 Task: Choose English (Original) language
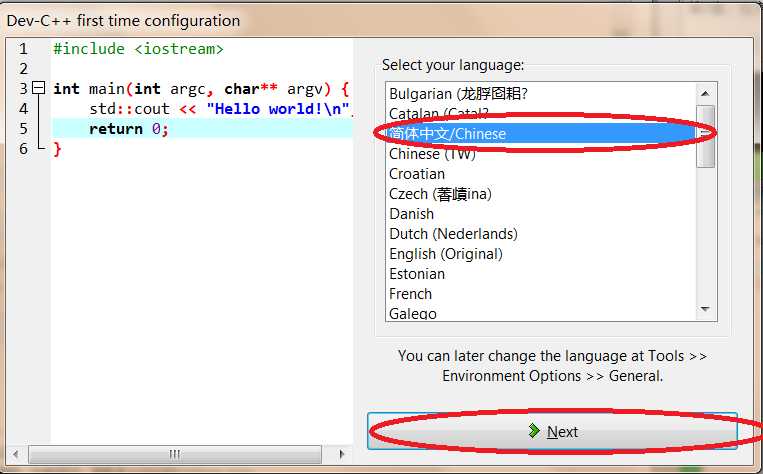tap(541, 254)
